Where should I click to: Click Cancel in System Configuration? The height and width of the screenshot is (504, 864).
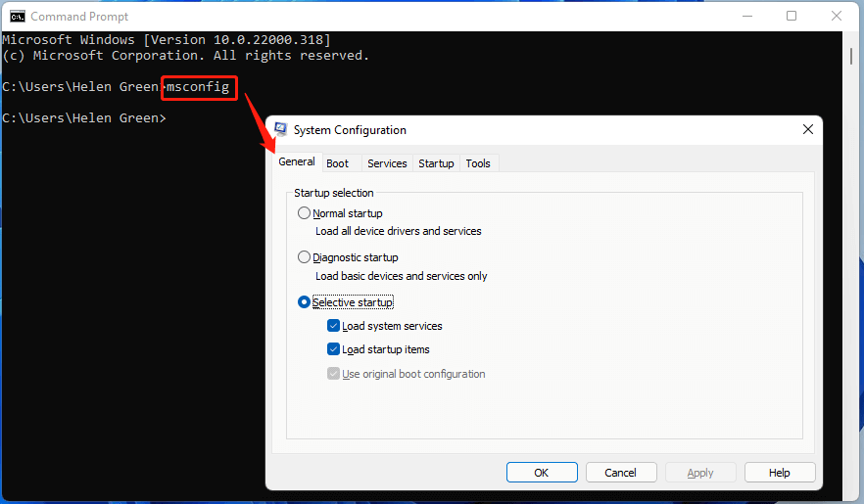(x=620, y=473)
